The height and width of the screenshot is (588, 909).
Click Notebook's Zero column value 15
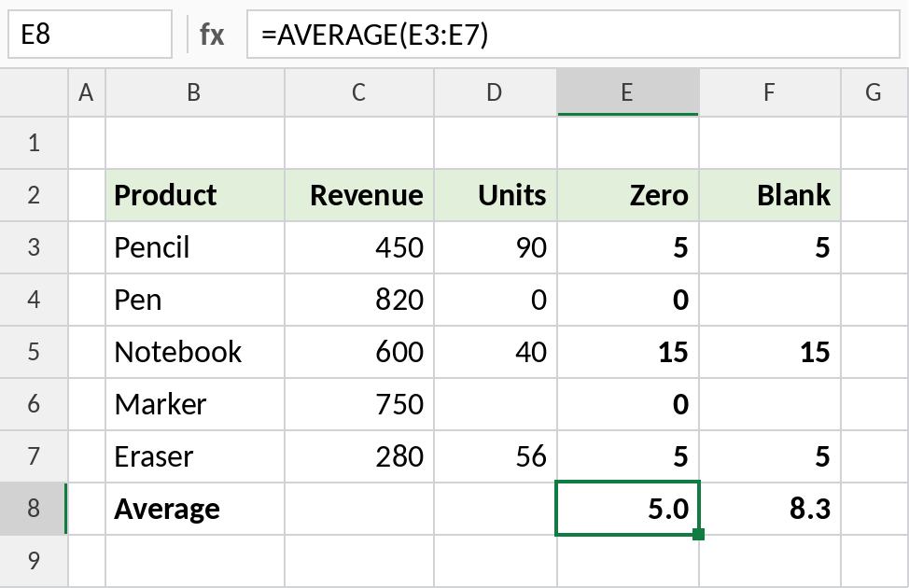pyautogui.click(x=628, y=352)
